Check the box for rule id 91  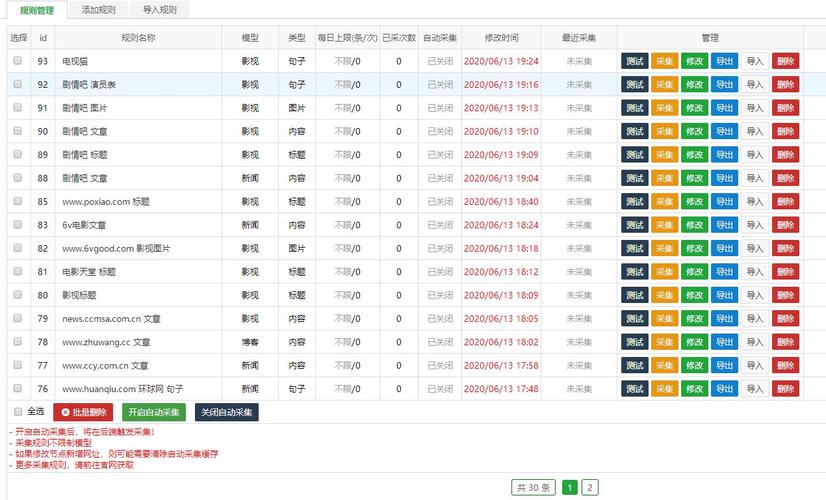(18, 107)
